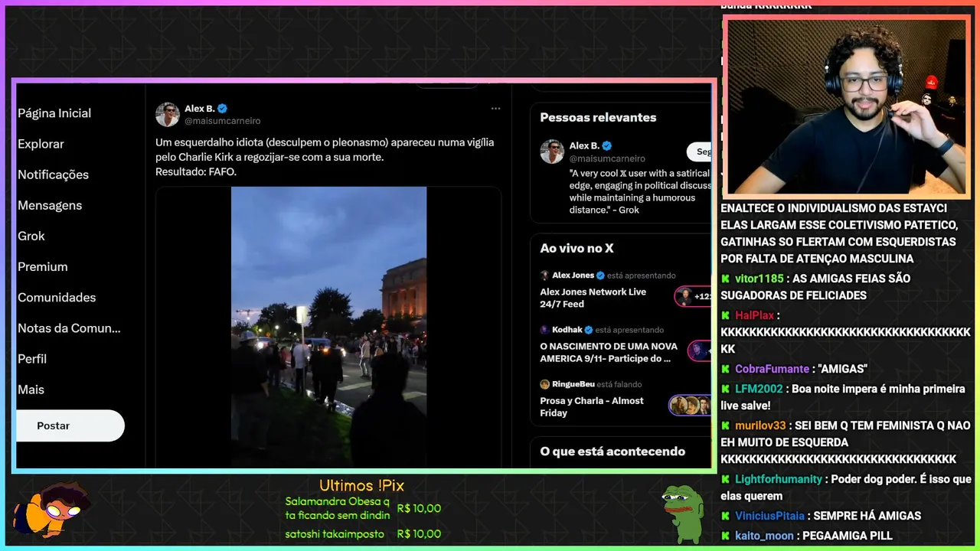Click Alex Jones verified badge

(x=600, y=275)
